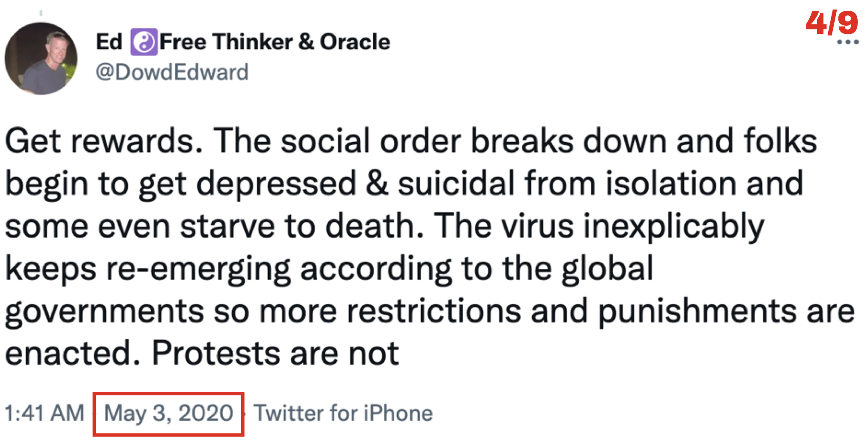This screenshot has width=868, height=442.
Task: Click the word "virus" in the tweet
Action: click(x=537, y=226)
